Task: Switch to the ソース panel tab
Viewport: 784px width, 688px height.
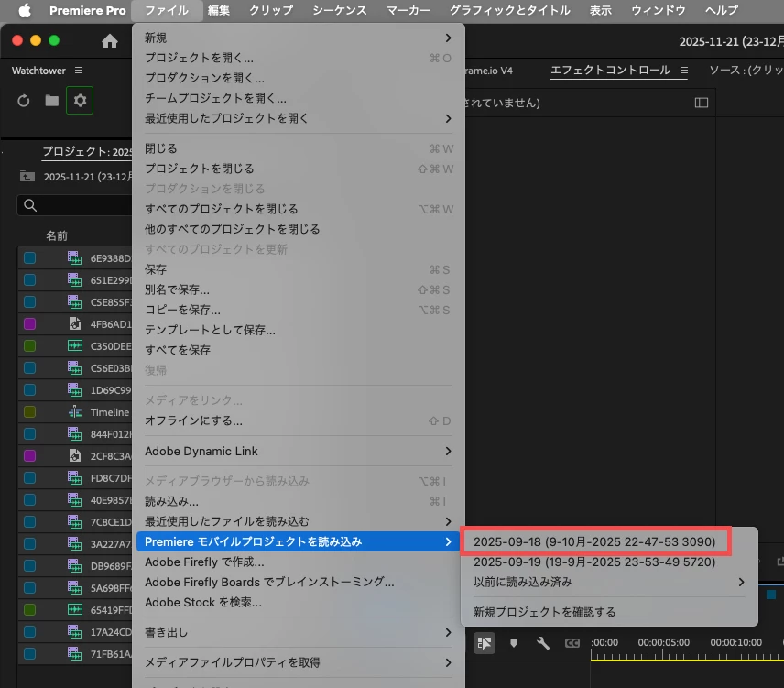Action: [746, 71]
